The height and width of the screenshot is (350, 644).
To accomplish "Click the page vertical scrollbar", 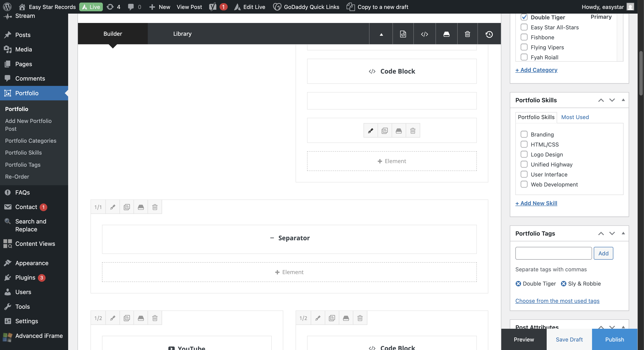I will coord(641,73).
